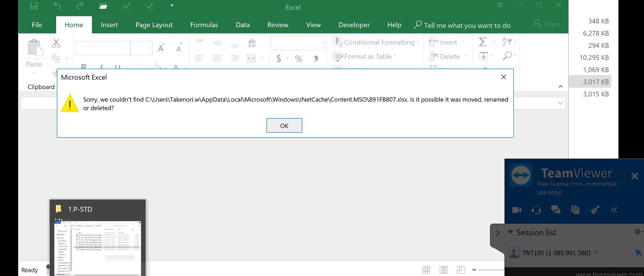Click the Top Align icon
Image resolution: width=644 pixels, height=276 pixels.
coord(200,42)
